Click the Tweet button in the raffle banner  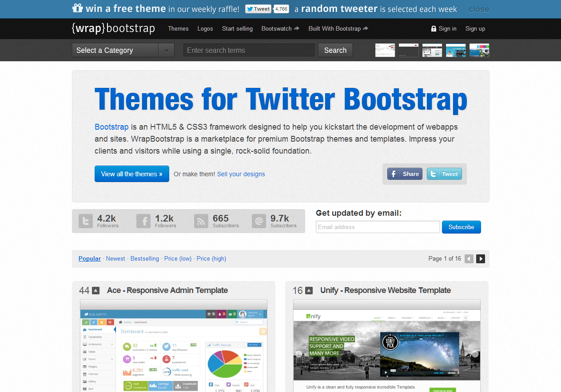coord(259,9)
